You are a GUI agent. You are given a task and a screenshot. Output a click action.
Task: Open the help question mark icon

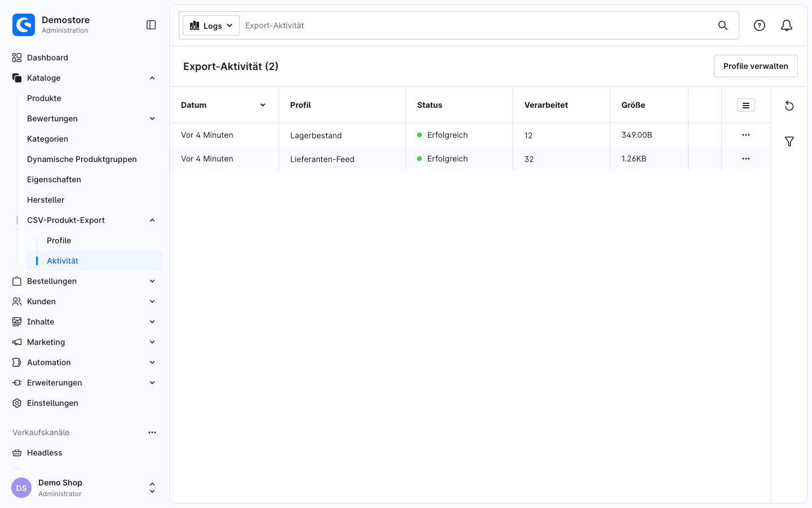[760, 25]
